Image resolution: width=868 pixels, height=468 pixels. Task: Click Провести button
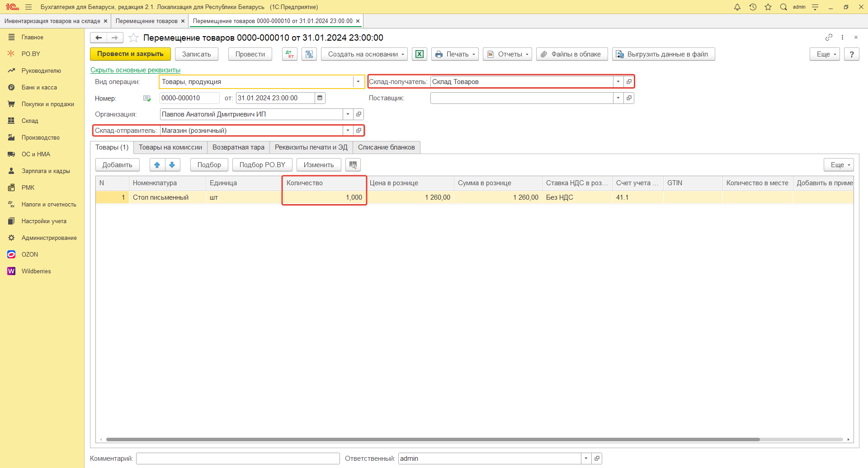[250, 54]
